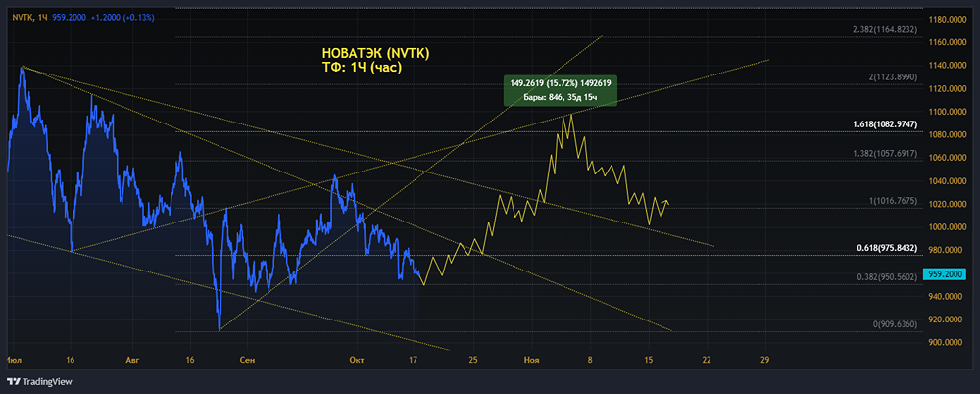This screenshot has width=980, height=394.
Task: Click the 1120.0000 price axis label
Action: pos(948,89)
